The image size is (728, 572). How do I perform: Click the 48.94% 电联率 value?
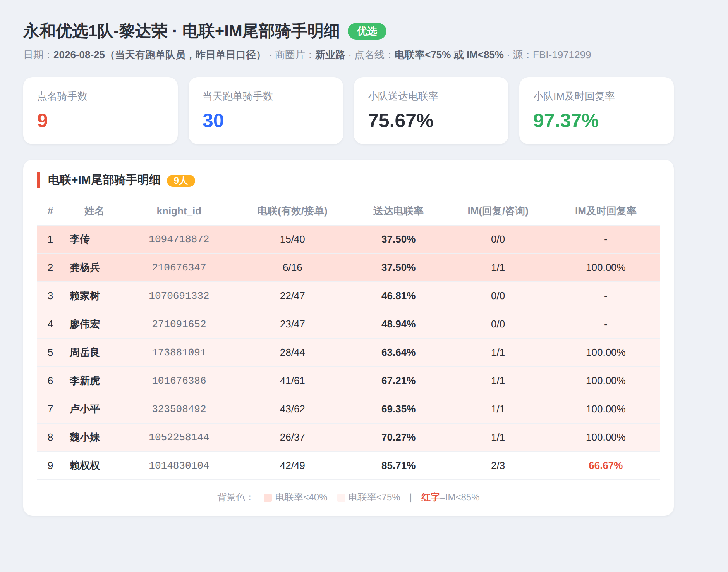point(398,324)
